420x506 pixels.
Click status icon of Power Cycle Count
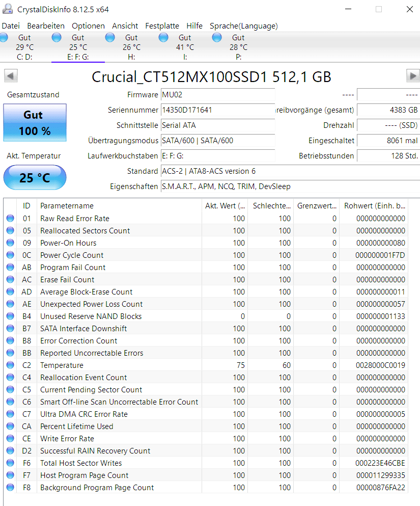pos(10,255)
